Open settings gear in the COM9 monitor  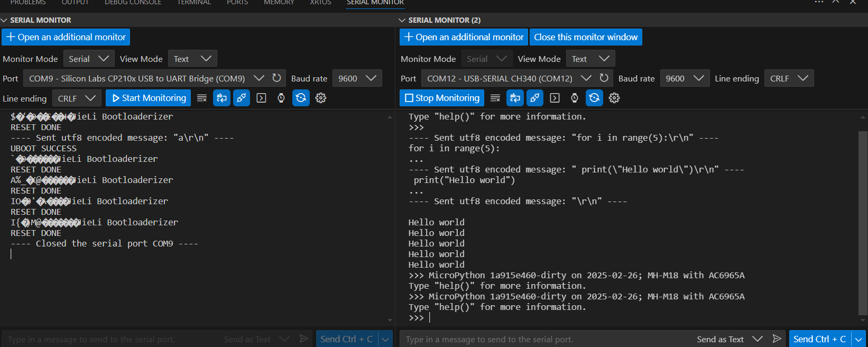pyautogui.click(x=320, y=98)
